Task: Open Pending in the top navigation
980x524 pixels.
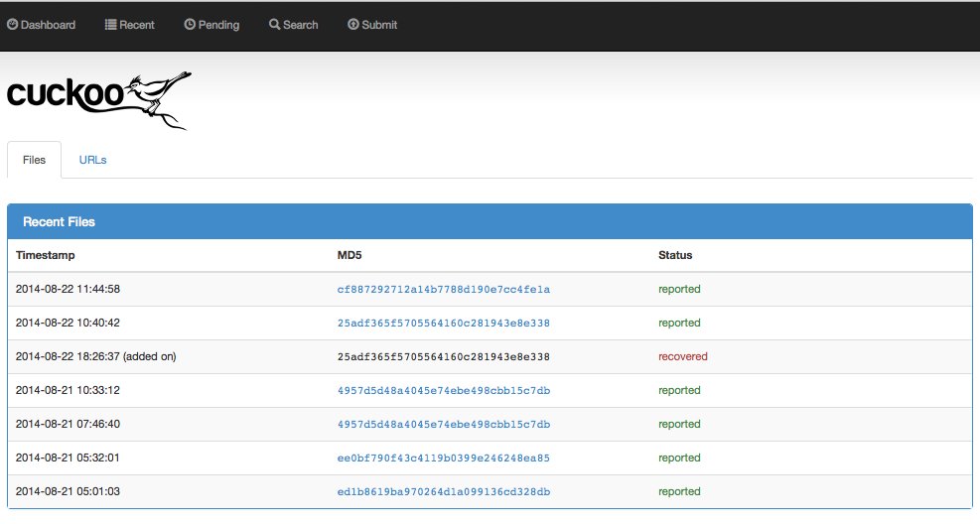Action: [x=211, y=25]
